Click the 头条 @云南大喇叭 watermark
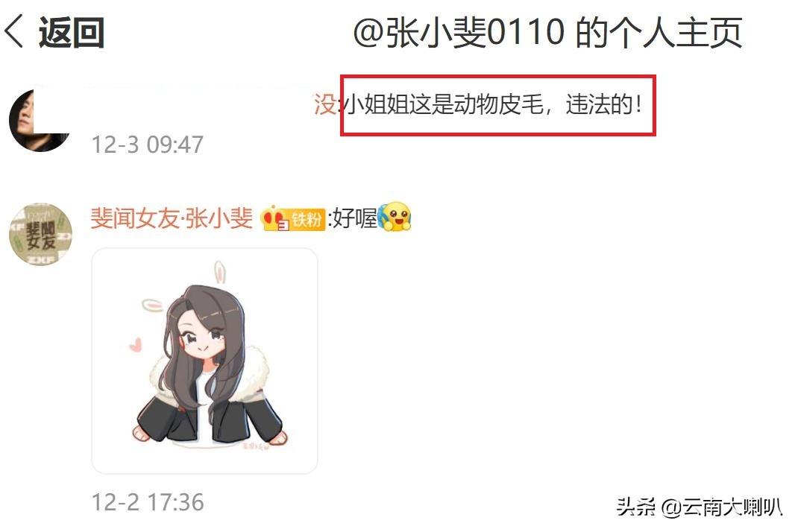Image resolution: width=798 pixels, height=532 pixels. coord(700,507)
